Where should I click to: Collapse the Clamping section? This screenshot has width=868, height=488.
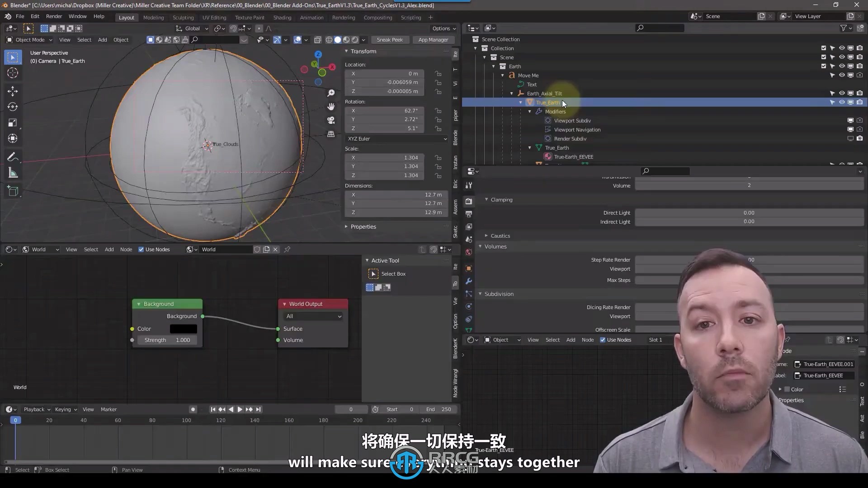pyautogui.click(x=486, y=200)
